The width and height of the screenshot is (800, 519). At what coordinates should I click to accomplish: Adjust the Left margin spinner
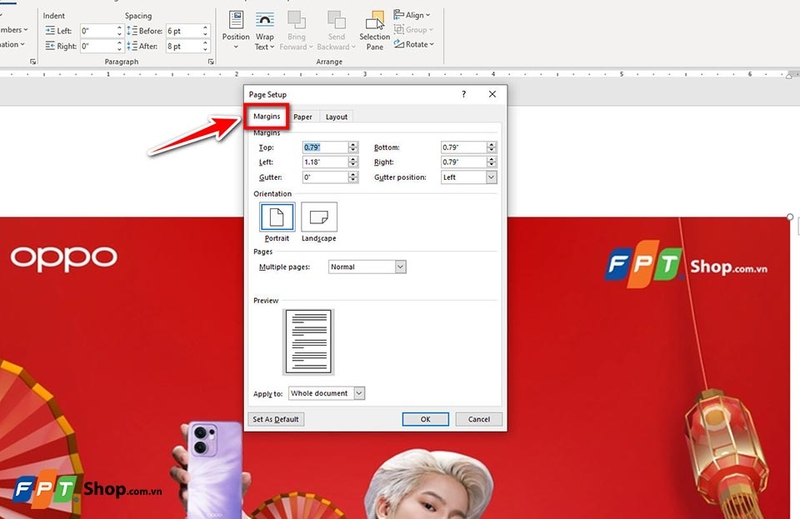353,162
